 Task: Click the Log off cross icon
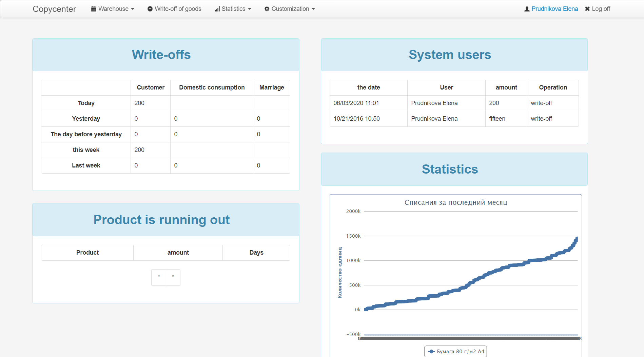tap(587, 9)
